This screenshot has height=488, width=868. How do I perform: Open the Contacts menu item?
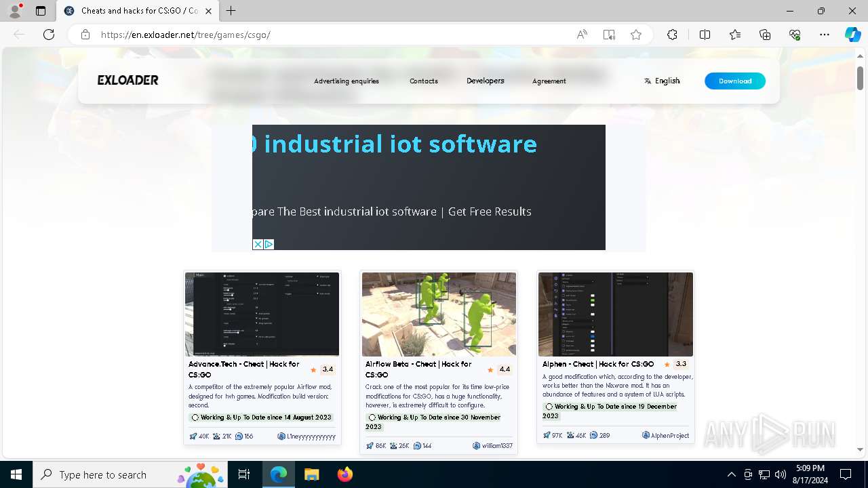[x=424, y=81]
